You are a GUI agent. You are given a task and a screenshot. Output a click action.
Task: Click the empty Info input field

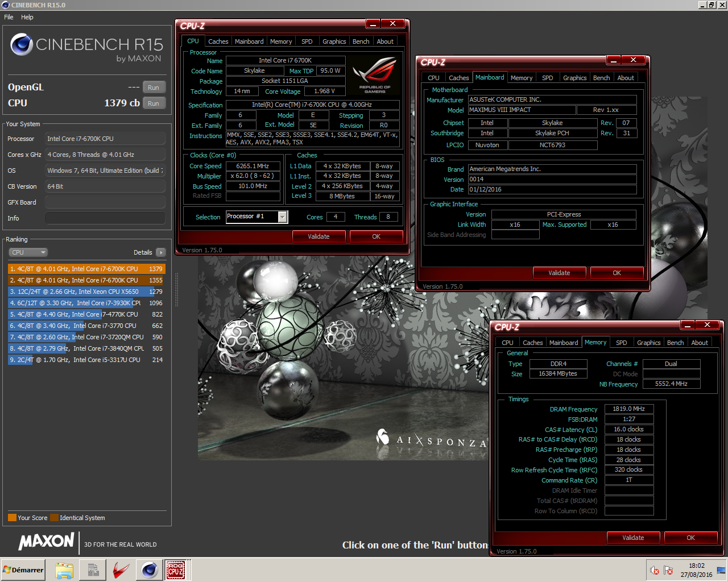pos(105,218)
